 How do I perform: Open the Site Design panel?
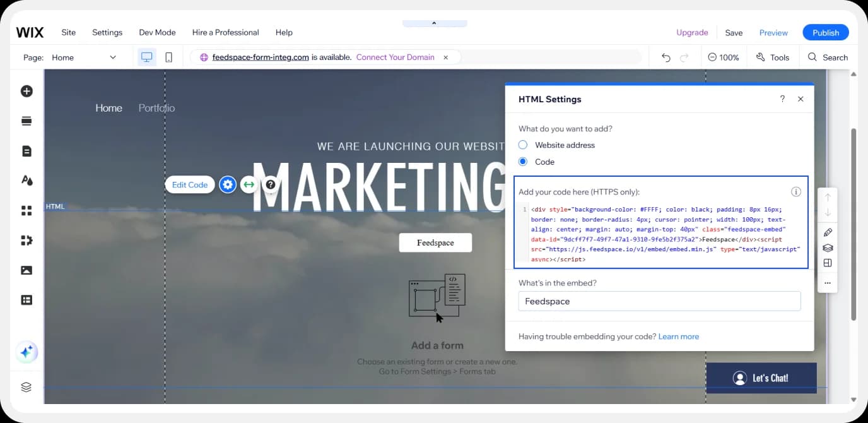point(26,180)
